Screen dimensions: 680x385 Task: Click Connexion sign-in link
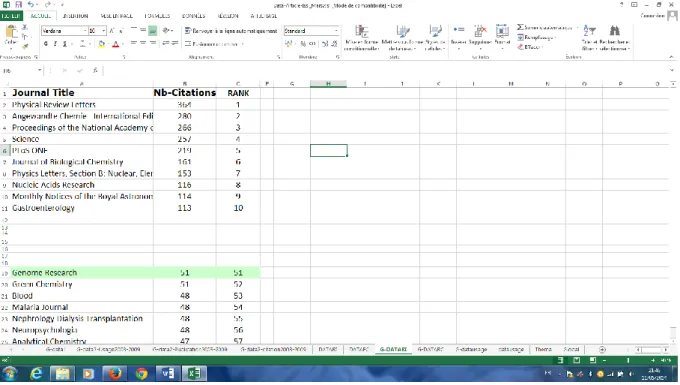(652, 16)
